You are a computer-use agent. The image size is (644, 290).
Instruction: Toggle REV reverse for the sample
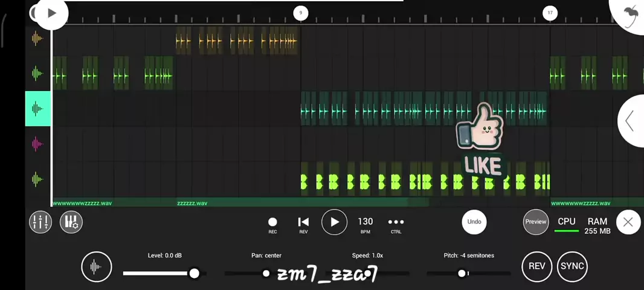point(536,266)
